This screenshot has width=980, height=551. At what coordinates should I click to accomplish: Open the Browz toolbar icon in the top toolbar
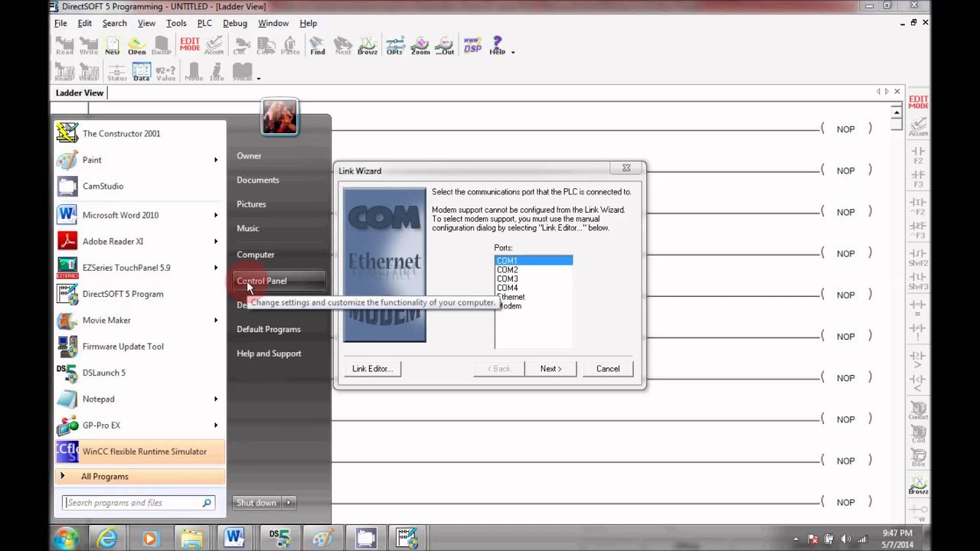367,46
